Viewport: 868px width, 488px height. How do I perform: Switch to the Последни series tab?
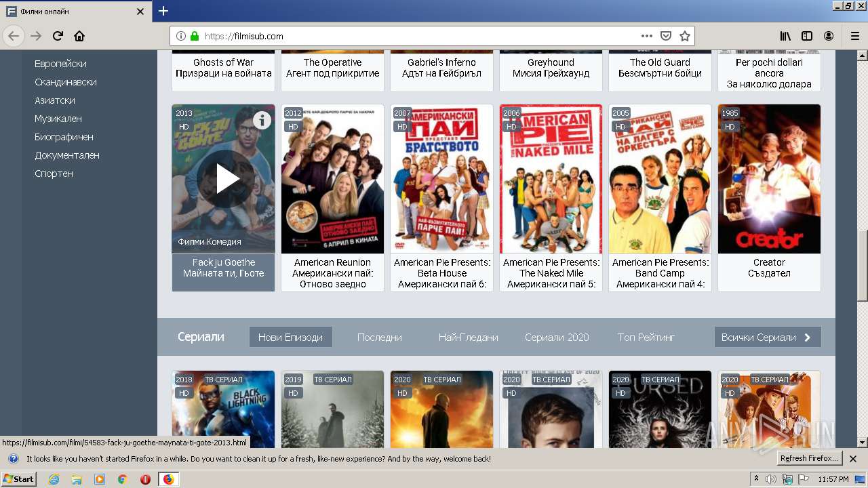coord(380,338)
